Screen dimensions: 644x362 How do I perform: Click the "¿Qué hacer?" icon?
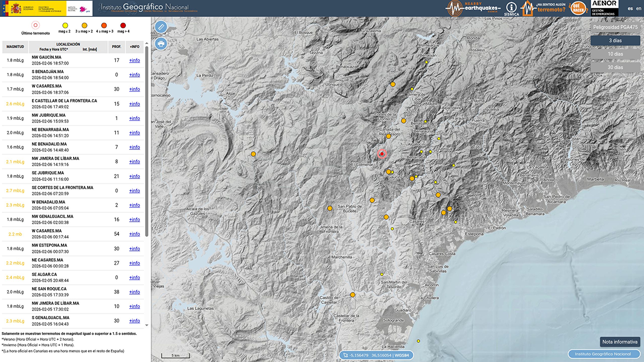578,8
